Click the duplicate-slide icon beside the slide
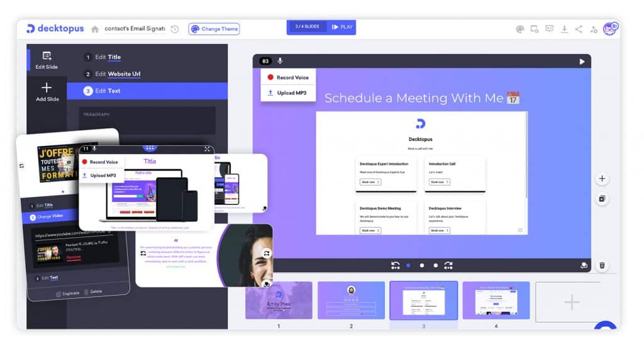Viewport: 644px width, 351px height. pos(602,199)
